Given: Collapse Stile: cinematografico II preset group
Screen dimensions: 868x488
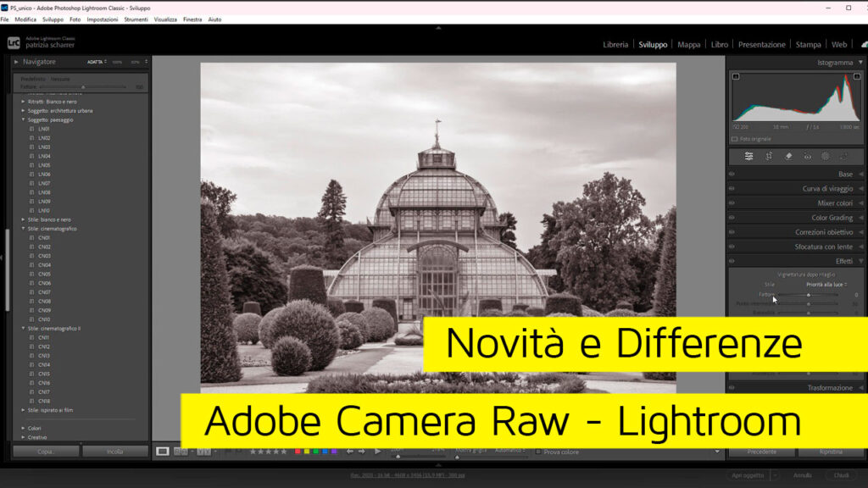Looking at the screenshot, I should (23, 328).
